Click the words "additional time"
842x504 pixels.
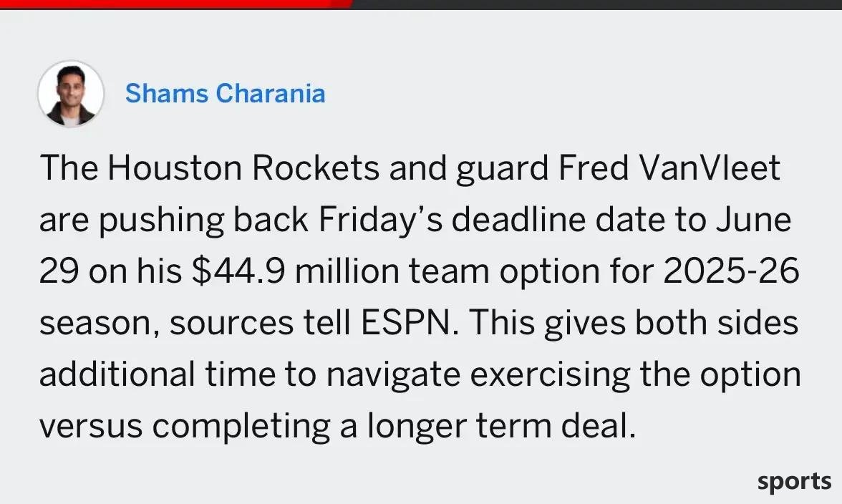coord(158,374)
